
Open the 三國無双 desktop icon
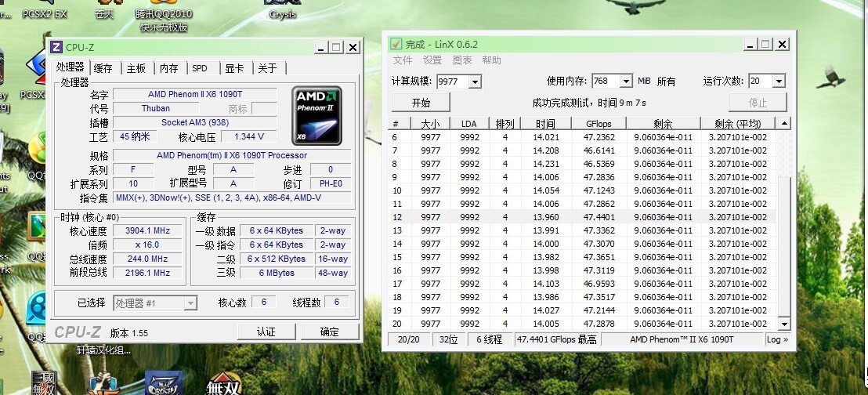click(x=45, y=383)
